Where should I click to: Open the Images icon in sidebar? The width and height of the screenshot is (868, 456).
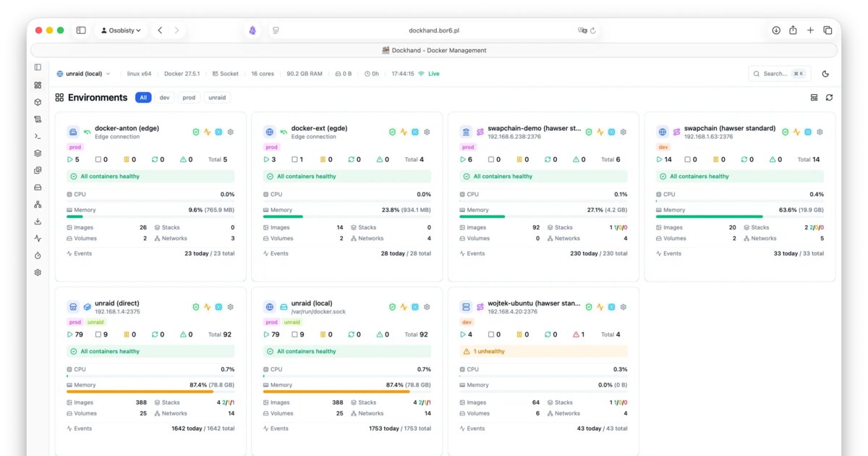coord(38,170)
